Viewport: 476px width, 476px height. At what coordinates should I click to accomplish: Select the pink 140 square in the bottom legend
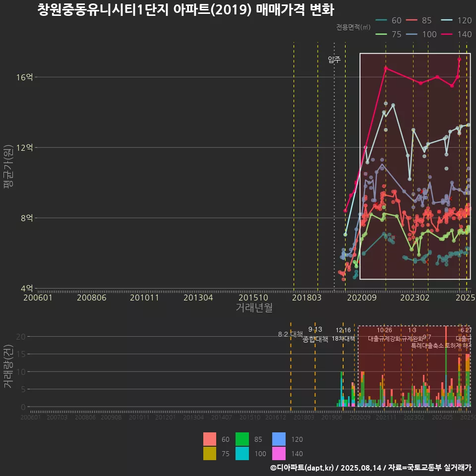tap(279, 453)
